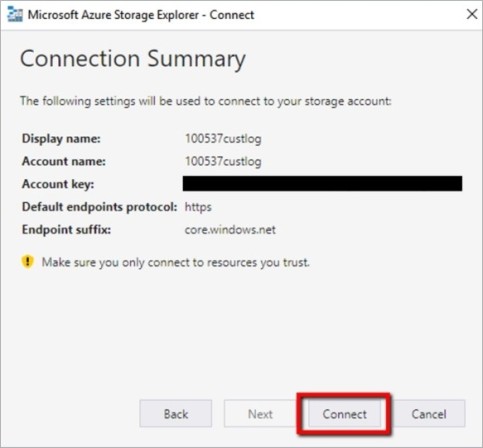This screenshot has height=448, width=483.
Task: Click the 'Display name:' label
Action: [x=61, y=139]
